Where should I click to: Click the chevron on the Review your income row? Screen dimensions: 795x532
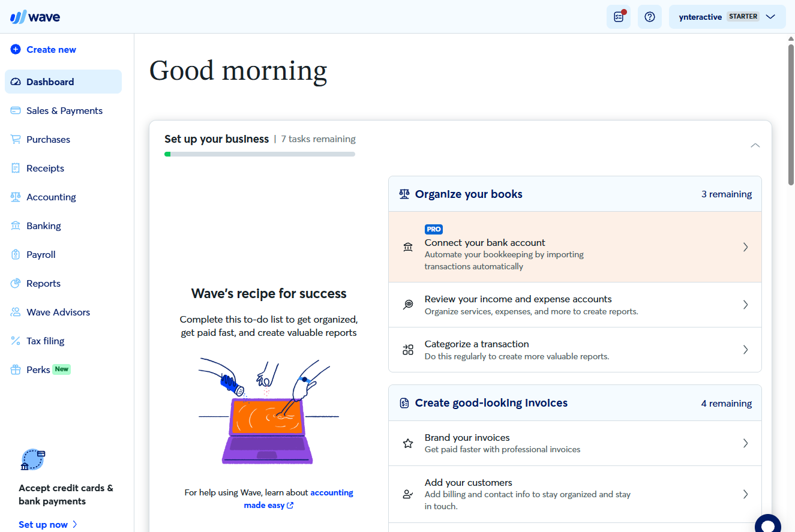click(x=746, y=305)
